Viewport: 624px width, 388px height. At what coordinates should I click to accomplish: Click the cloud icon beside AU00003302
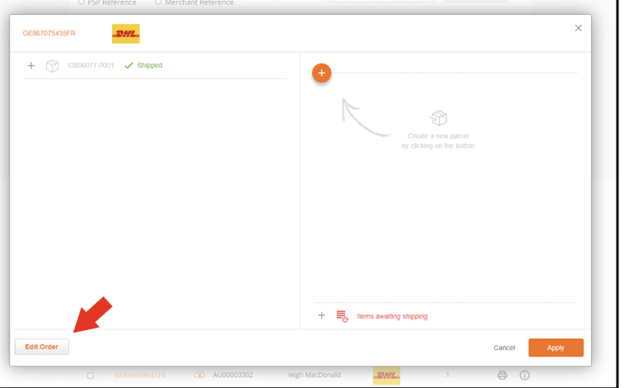point(199,375)
